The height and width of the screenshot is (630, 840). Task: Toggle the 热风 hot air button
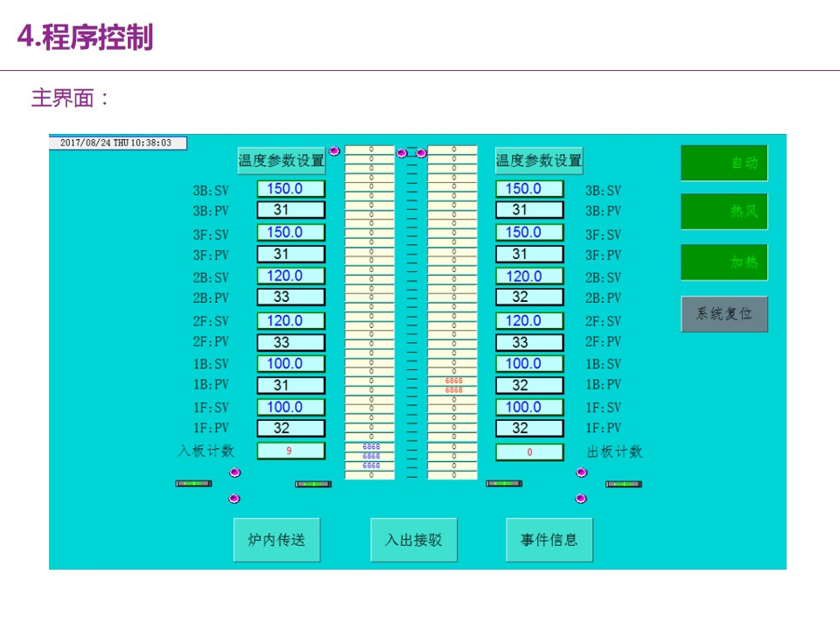coord(724,212)
